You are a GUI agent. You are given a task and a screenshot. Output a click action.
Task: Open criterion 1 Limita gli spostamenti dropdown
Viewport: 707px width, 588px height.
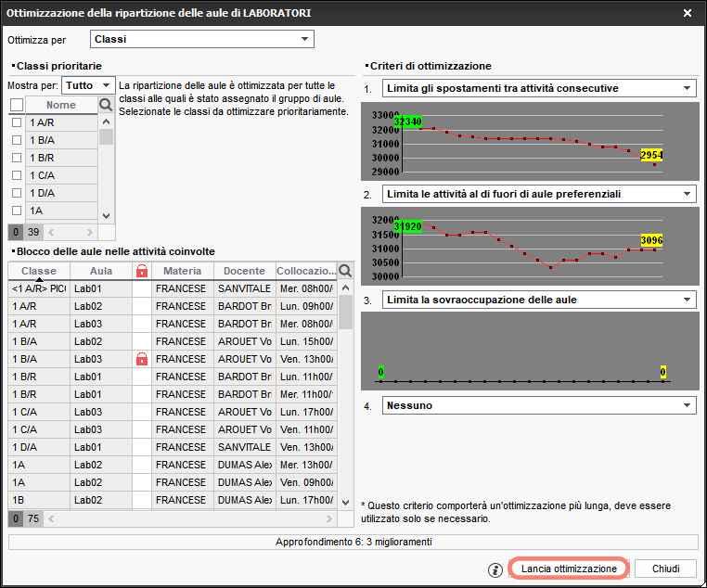coord(539,88)
